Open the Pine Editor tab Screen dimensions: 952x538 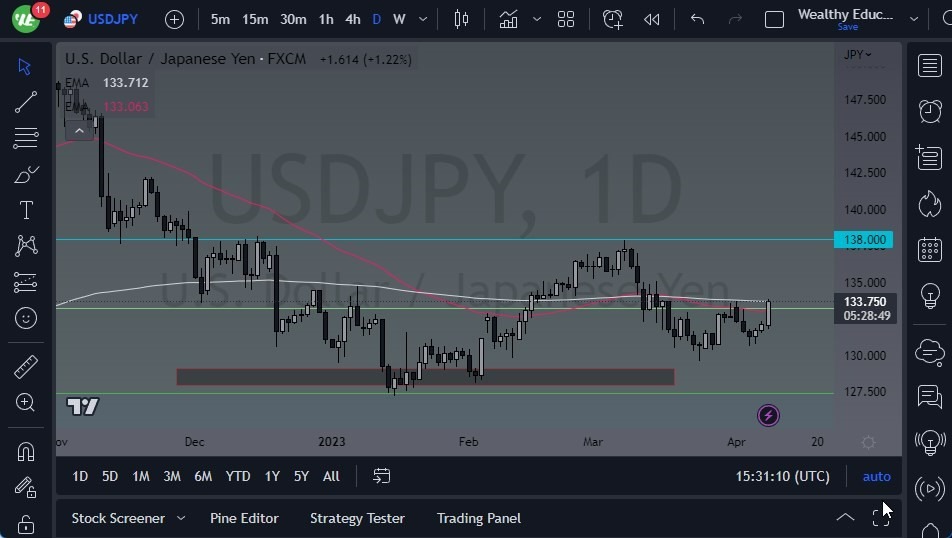[244, 518]
